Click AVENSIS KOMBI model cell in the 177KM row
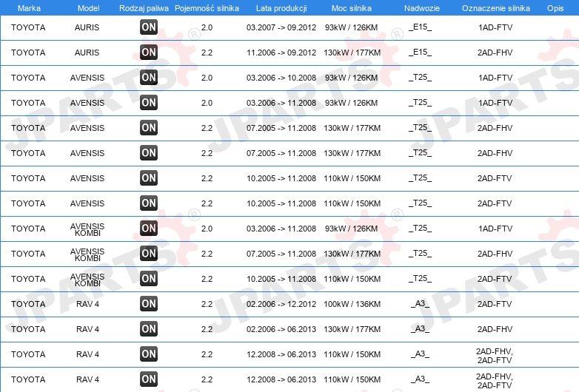 [87, 254]
